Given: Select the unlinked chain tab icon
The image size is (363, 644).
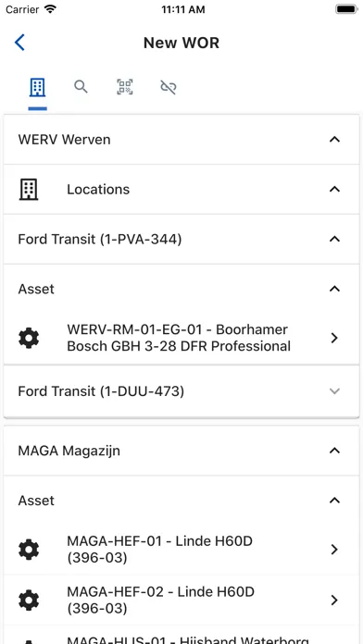Looking at the screenshot, I should (169, 87).
